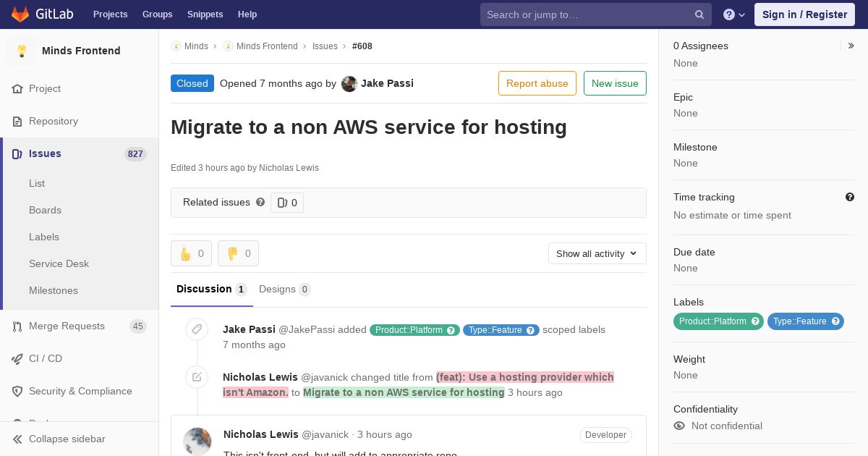Click the New issue button
The height and width of the screenshot is (456, 868).
click(615, 83)
